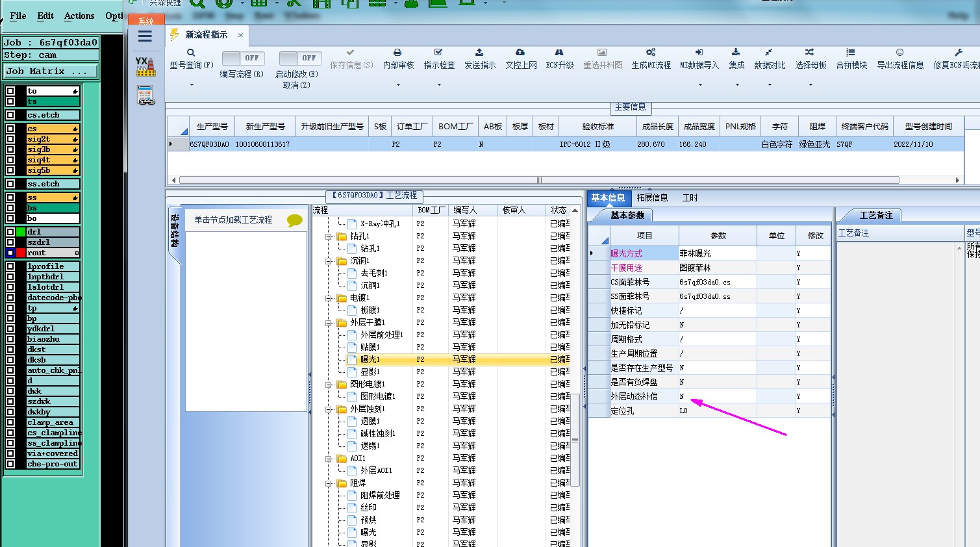Click the calculator sidebar icon
The width and height of the screenshot is (980, 547).
click(x=145, y=95)
